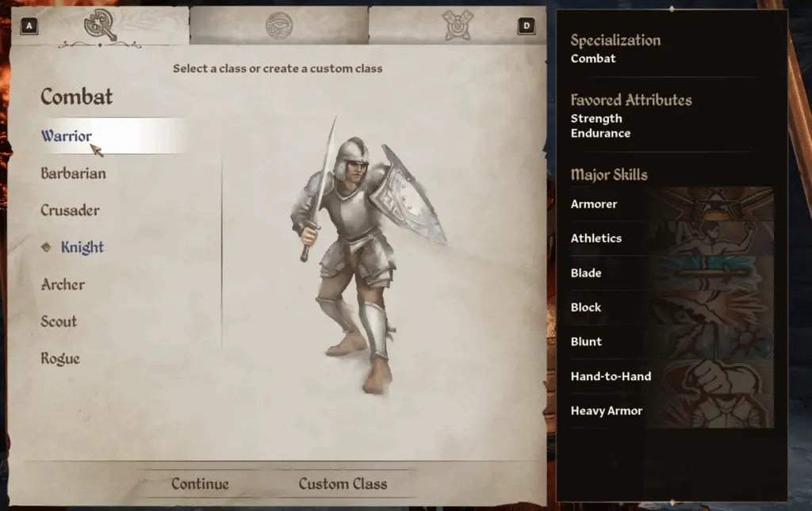
Task: Select the Athletics major skill row
Action: (x=672, y=238)
